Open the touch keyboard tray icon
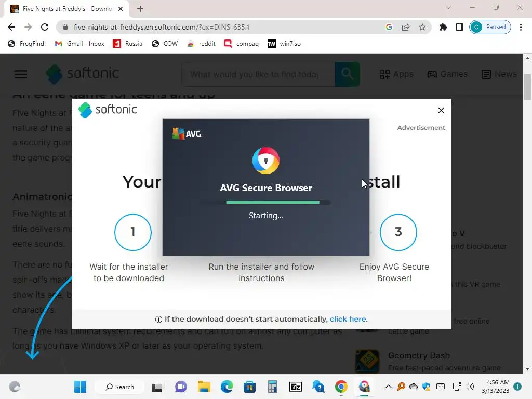This screenshot has height=399, width=532. click(441, 387)
